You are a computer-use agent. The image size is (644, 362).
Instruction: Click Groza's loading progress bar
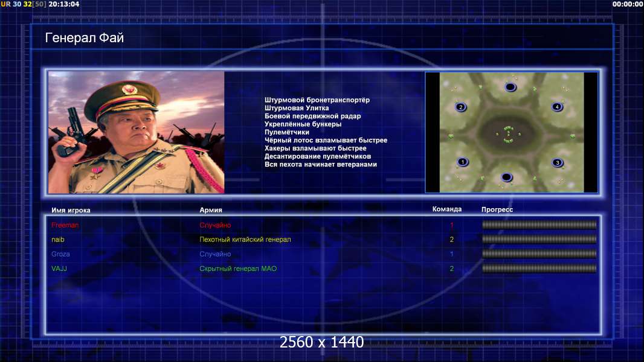click(539, 254)
